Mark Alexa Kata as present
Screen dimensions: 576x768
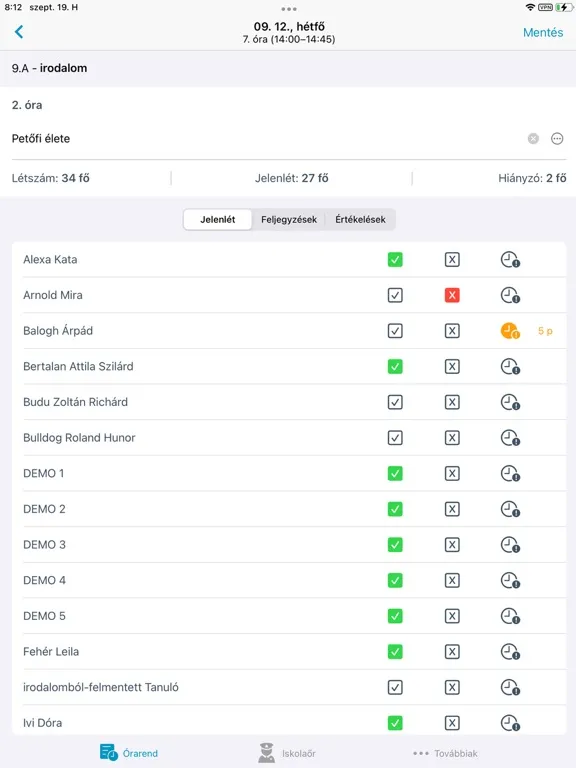[395, 260]
